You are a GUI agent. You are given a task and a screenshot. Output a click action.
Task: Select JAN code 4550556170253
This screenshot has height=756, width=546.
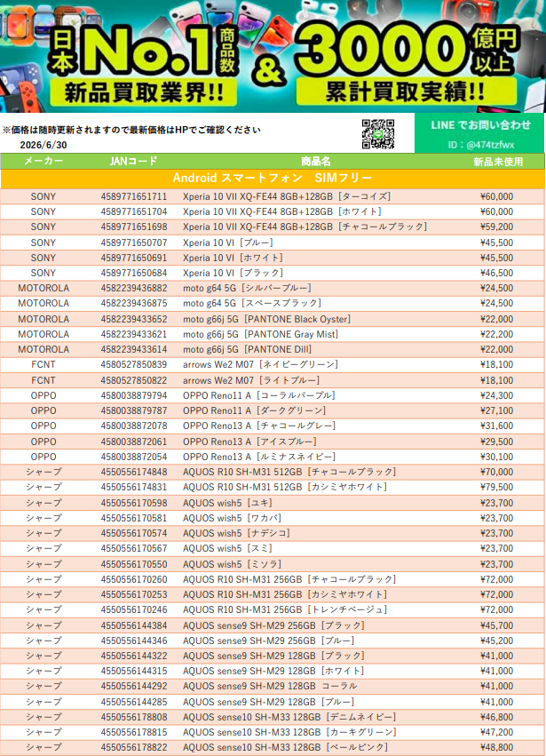pos(134,594)
